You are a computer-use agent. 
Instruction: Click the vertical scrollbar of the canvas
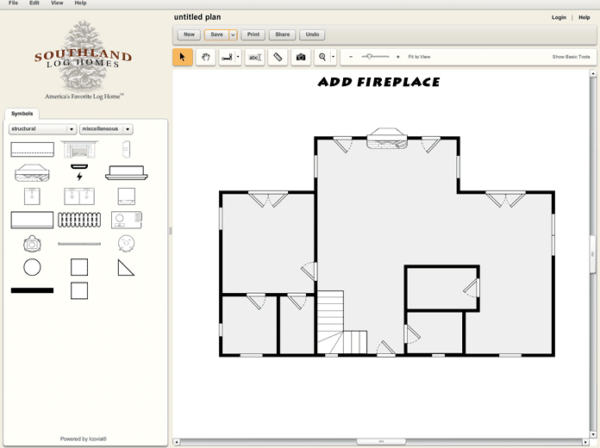[x=593, y=254]
